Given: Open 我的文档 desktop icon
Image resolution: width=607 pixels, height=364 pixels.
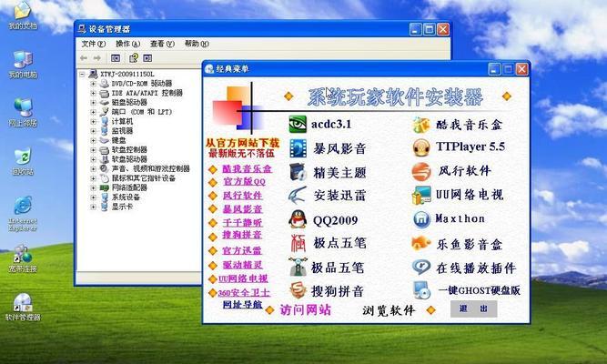Looking at the screenshot, I should click(23, 15).
